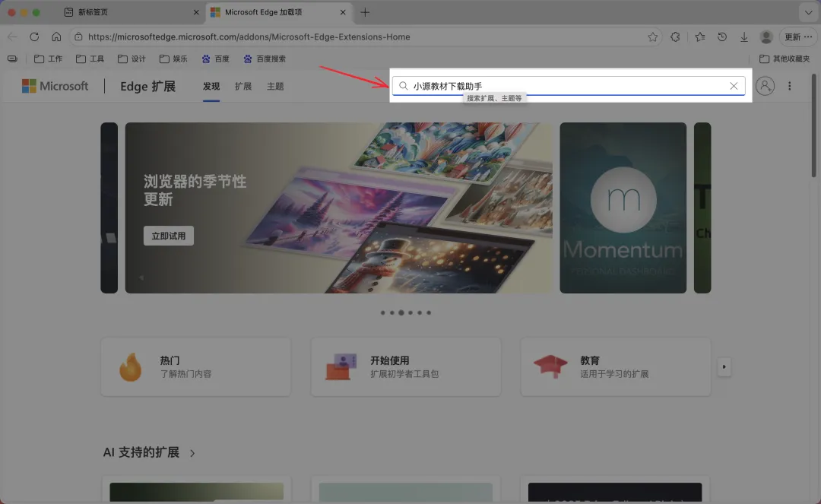This screenshot has width=821, height=504.
Task: Open the 工作 bookmarks folder
Action: (x=48, y=59)
